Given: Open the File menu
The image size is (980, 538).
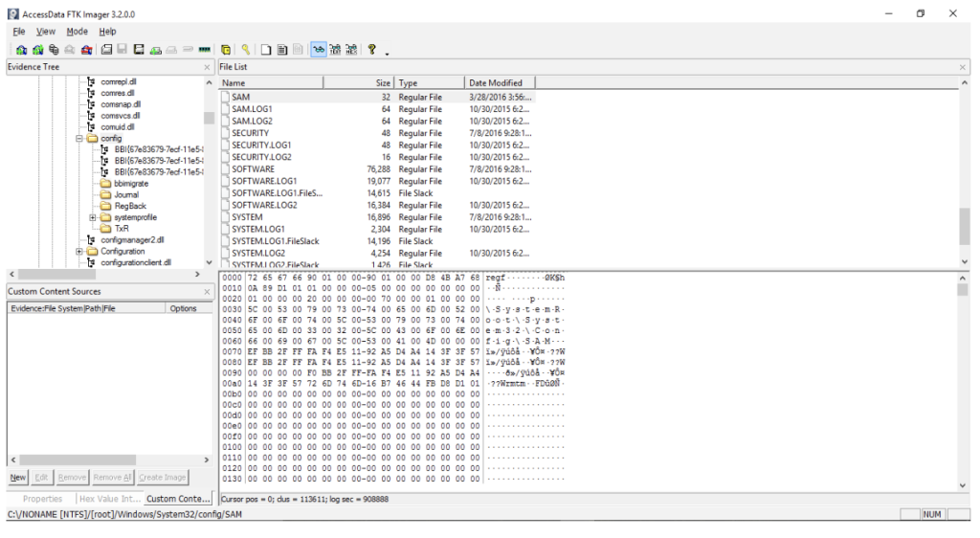Looking at the screenshot, I should (19, 32).
